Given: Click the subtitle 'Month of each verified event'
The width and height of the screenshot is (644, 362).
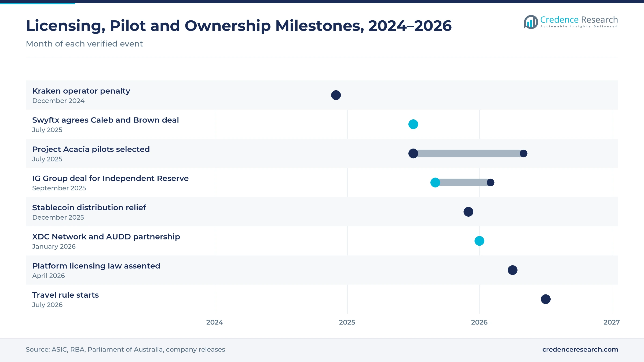Looking at the screenshot, I should [x=84, y=44].
